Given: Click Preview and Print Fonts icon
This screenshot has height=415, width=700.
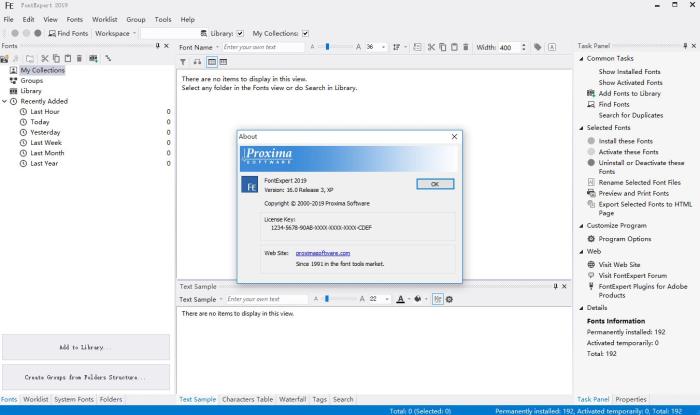Looking at the screenshot, I should [x=591, y=194].
